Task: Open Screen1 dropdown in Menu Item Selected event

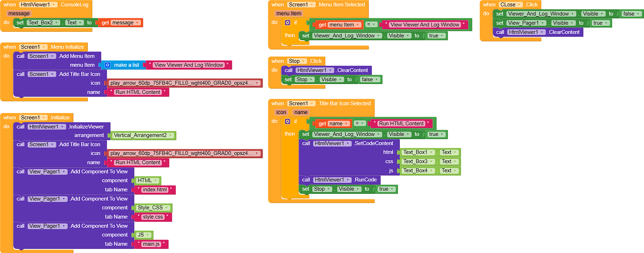Action: (x=301, y=4)
